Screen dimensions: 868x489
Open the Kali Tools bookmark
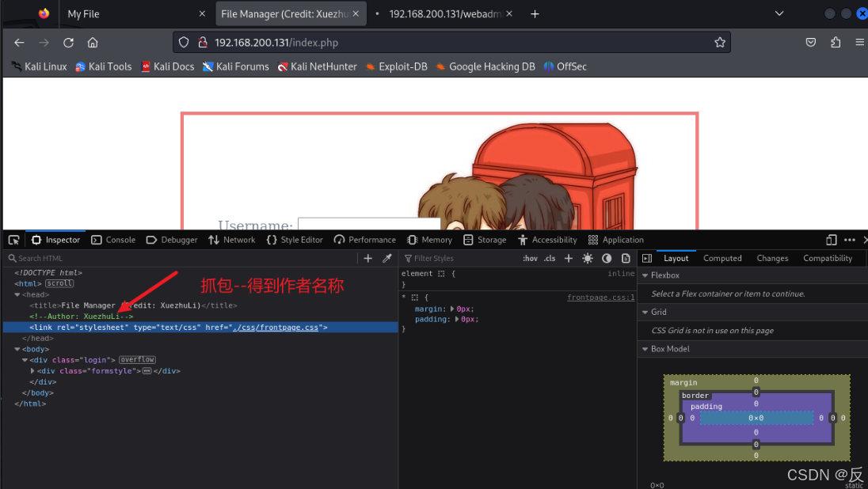pyautogui.click(x=104, y=66)
